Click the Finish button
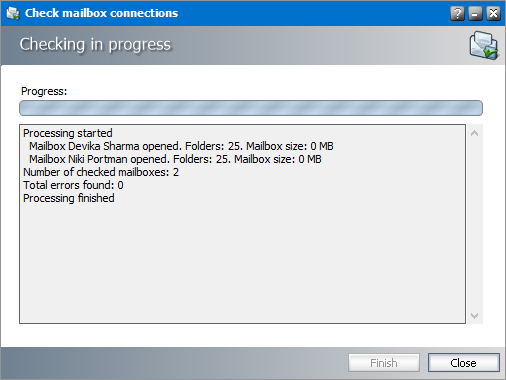The width and height of the screenshot is (506, 380). (x=384, y=363)
